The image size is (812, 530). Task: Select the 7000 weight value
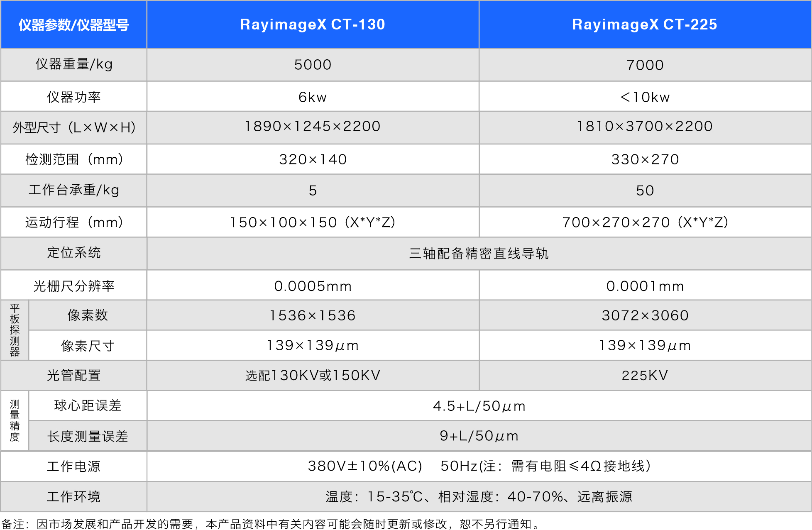645,65
